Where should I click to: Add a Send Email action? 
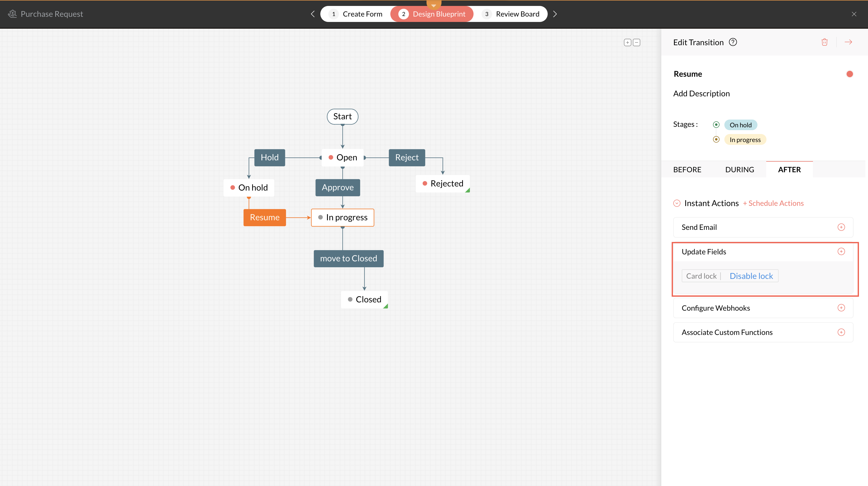[x=841, y=227]
